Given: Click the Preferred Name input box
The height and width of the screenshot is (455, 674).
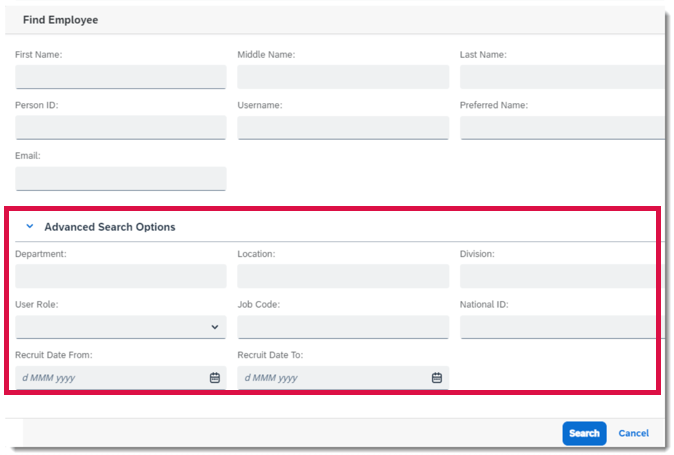Looking at the screenshot, I should coord(560,127).
